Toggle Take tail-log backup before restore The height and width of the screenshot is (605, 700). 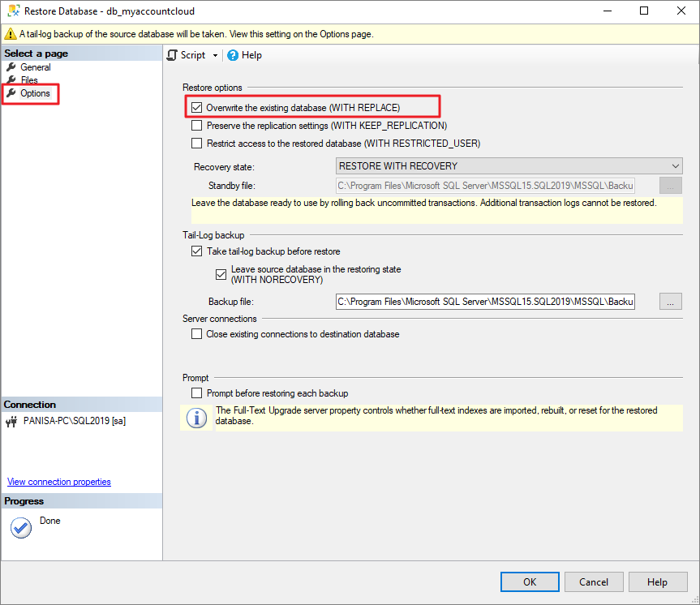coord(196,251)
